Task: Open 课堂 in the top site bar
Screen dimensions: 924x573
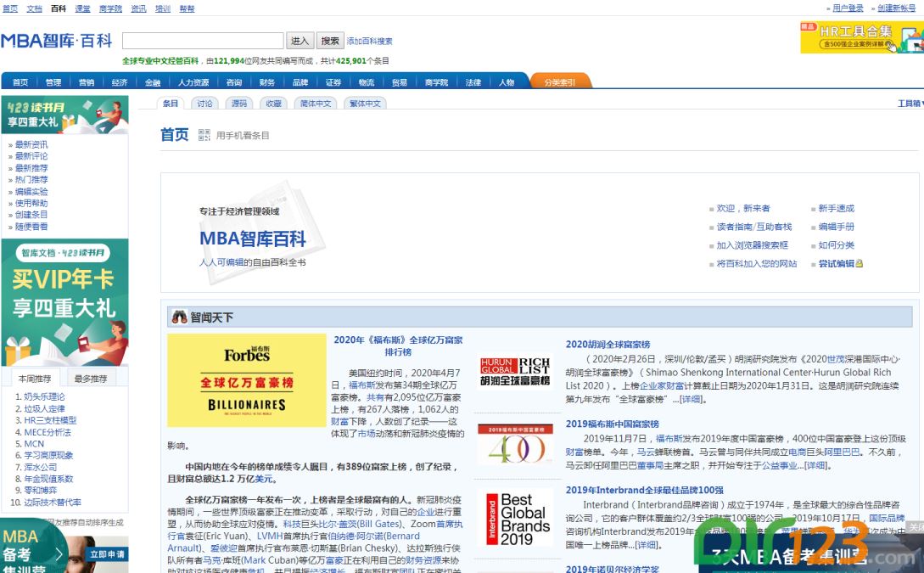Action: [x=82, y=8]
